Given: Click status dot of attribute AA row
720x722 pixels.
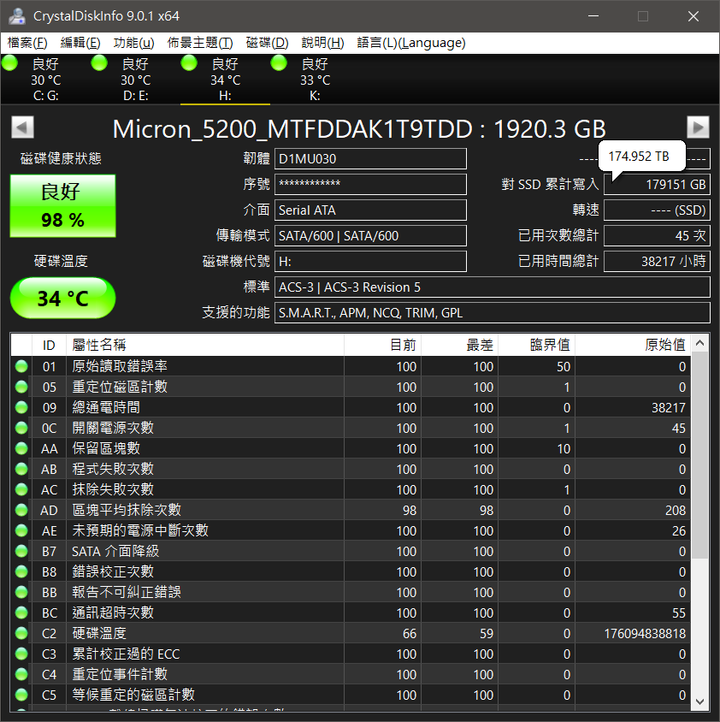Looking at the screenshot, I should click(x=22, y=448).
